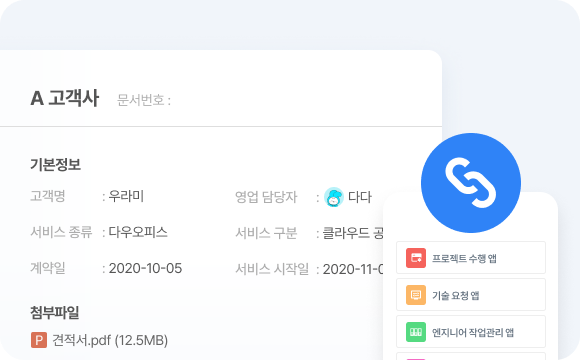Click the 다다 avatar icon
The width and height of the screenshot is (580, 360).
click(334, 197)
